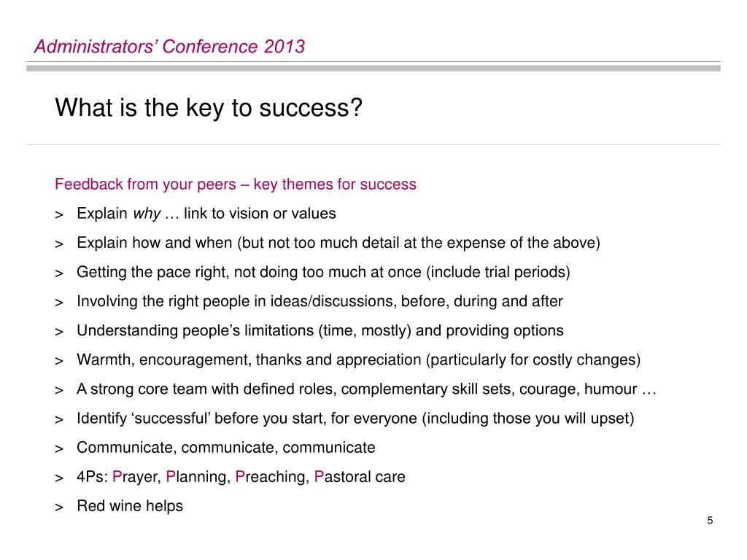Select the 'Red wine helps' text

click(130, 506)
